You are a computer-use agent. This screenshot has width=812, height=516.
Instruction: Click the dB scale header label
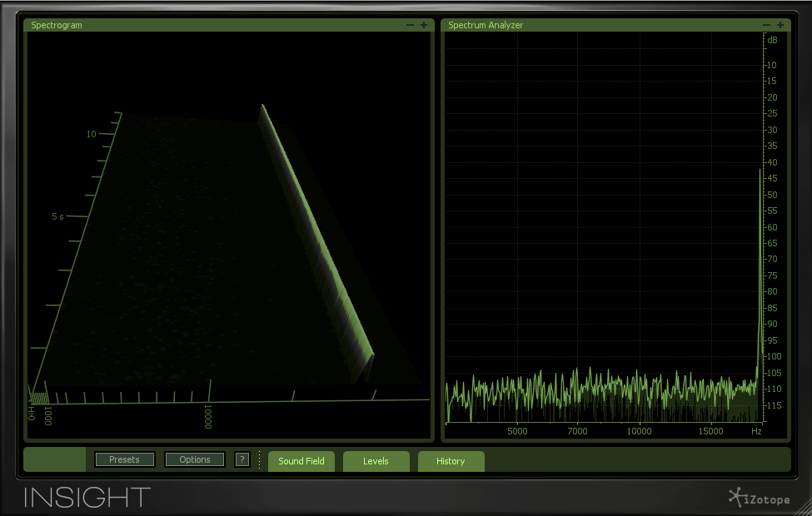point(772,40)
